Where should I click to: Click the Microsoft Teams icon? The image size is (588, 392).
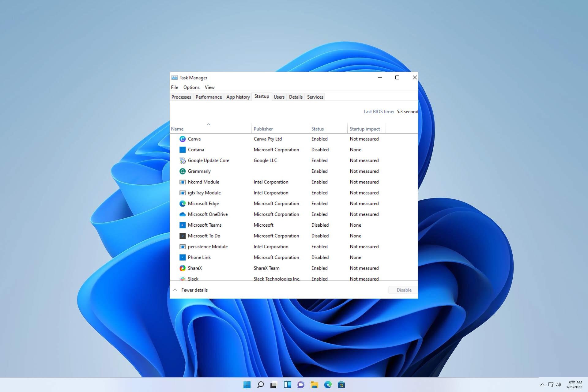(x=183, y=225)
